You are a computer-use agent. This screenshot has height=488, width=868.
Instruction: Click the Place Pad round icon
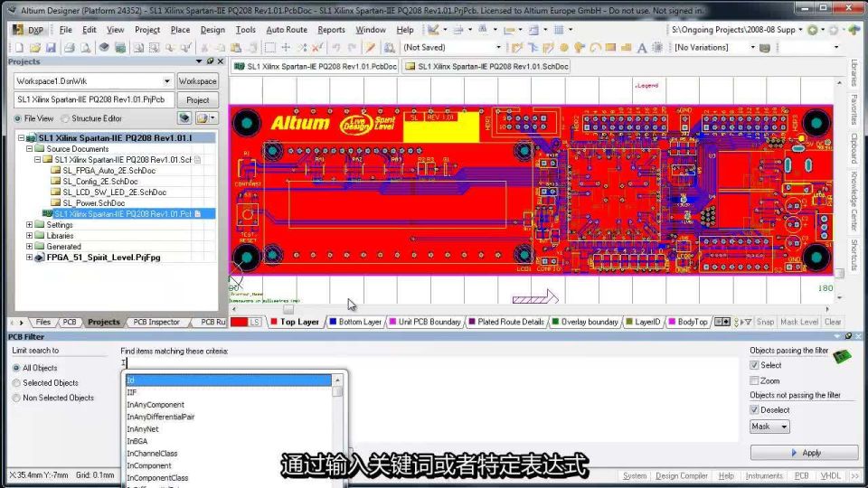564,48
